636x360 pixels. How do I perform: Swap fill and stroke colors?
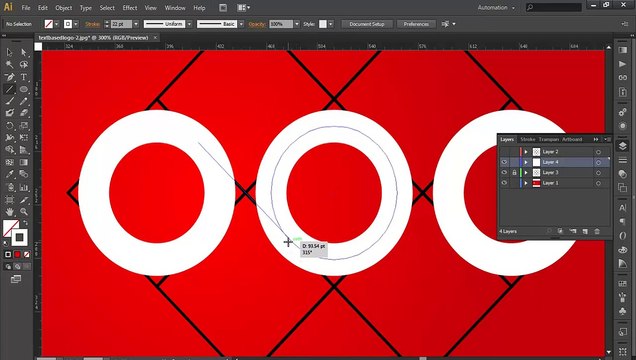[25, 223]
